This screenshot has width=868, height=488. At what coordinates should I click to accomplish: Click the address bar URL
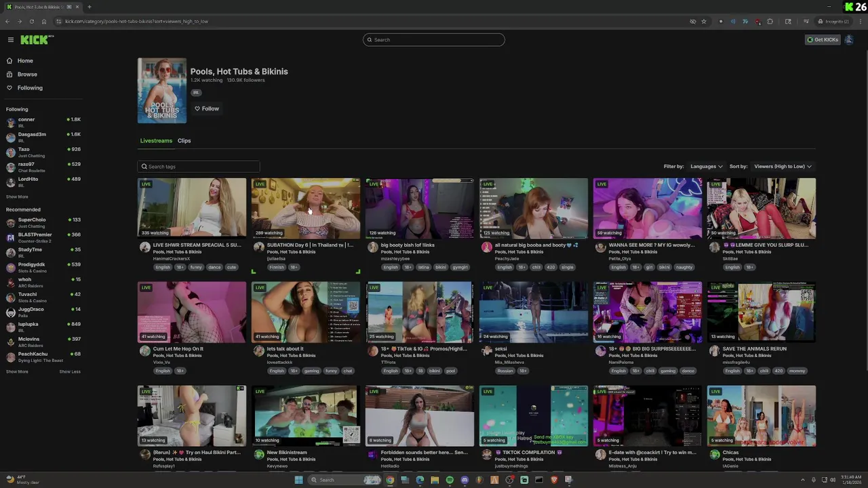[136, 21]
